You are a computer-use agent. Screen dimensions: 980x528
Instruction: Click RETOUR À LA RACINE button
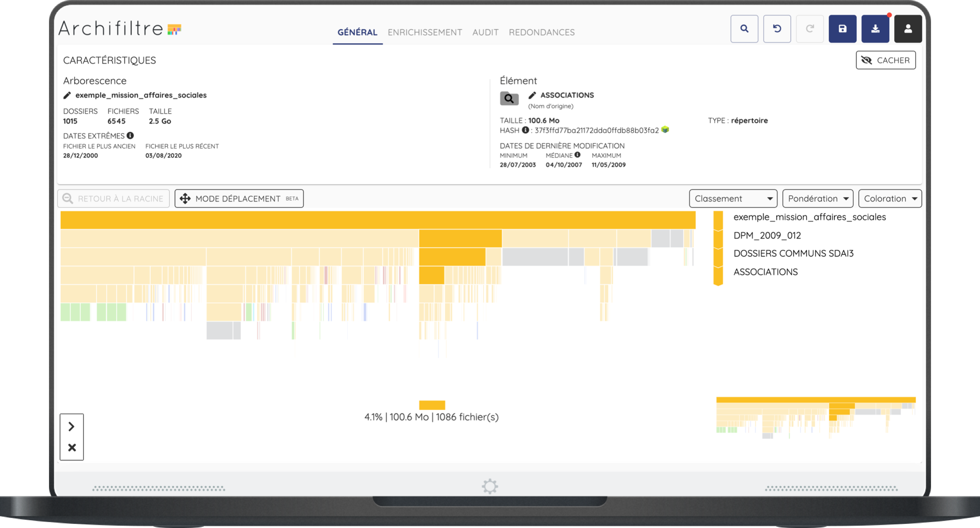(x=113, y=198)
